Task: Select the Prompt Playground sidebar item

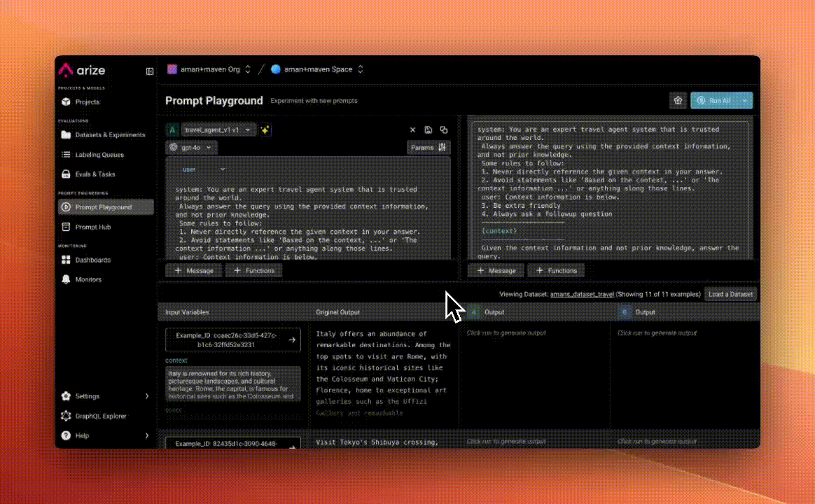Action: click(106, 206)
